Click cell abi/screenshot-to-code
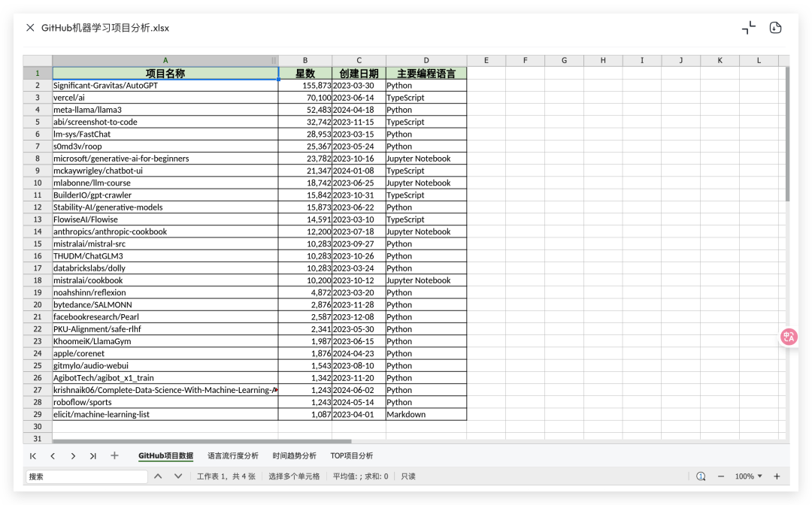This screenshot has height=505, width=812. [165, 122]
